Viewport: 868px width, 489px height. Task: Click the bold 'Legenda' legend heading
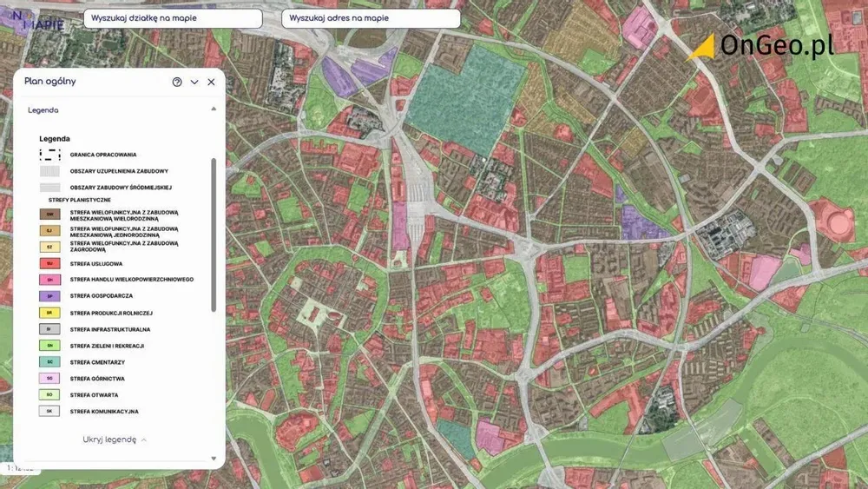pyautogui.click(x=54, y=139)
